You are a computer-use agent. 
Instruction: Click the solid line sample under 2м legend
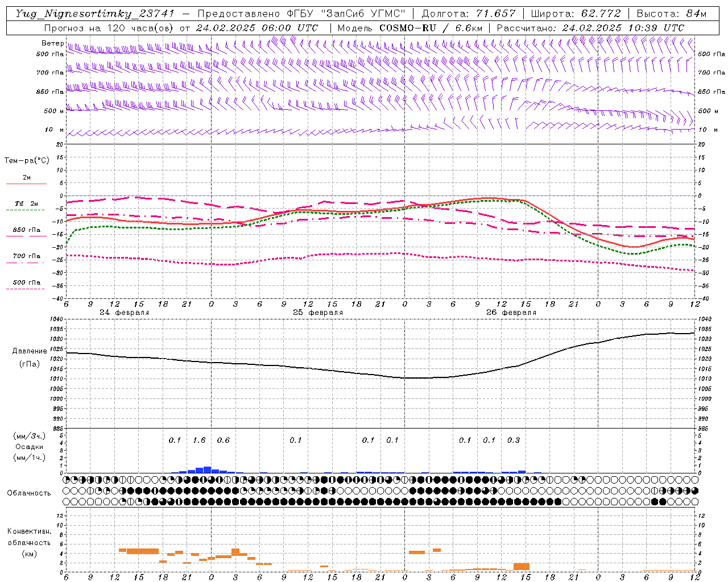[x=26, y=184]
